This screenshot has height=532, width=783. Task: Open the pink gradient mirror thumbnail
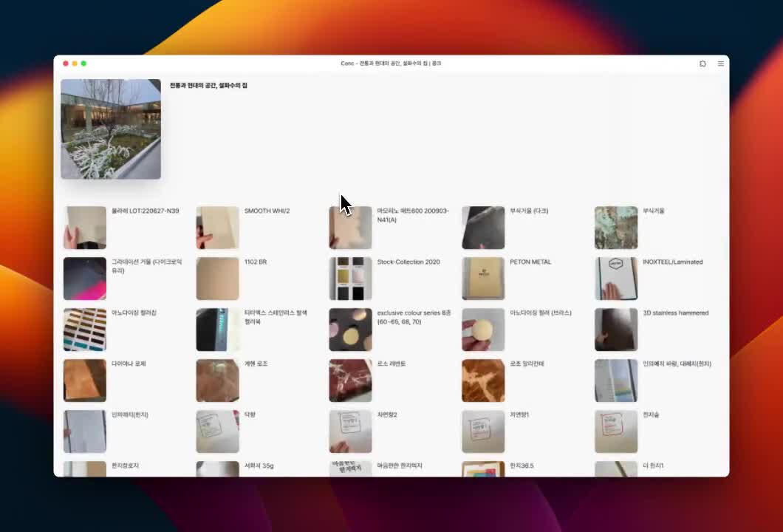coord(85,279)
